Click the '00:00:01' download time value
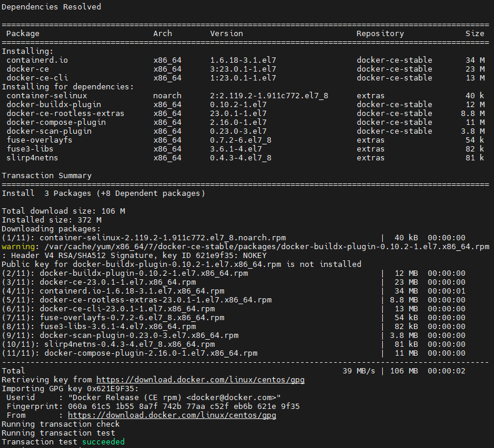 coord(447,291)
